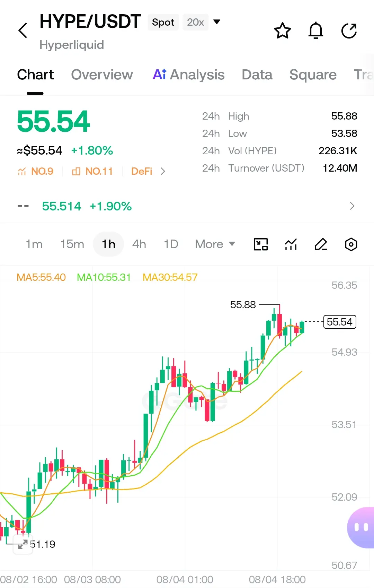Viewport: 374px width, 588px height.
Task: Open the NO.9 ranking tag
Action: click(x=36, y=171)
